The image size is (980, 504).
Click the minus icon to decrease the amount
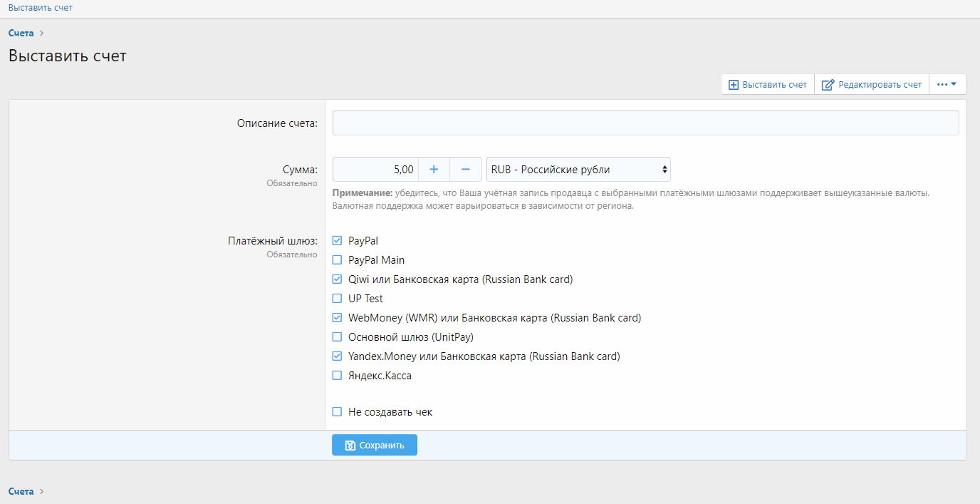(x=466, y=170)
